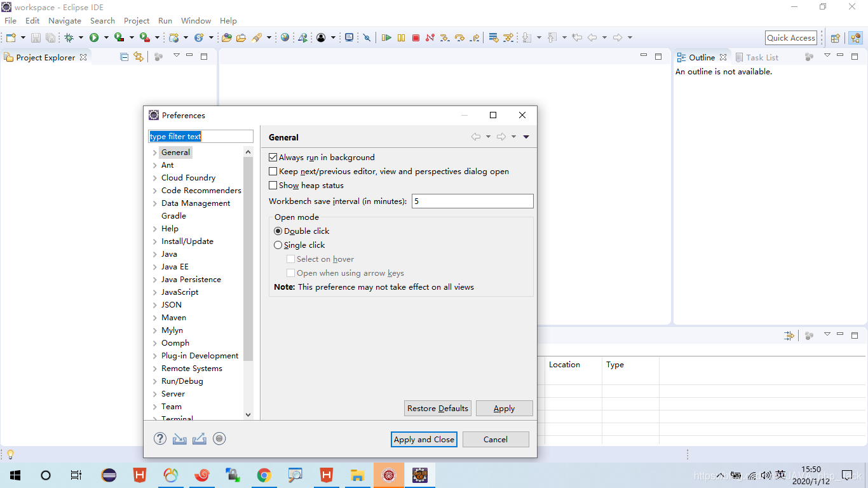Click the red Terminate icon
The height and width of the screenshot is (488, 868).
pyautogui.click(x=416, y=37)
